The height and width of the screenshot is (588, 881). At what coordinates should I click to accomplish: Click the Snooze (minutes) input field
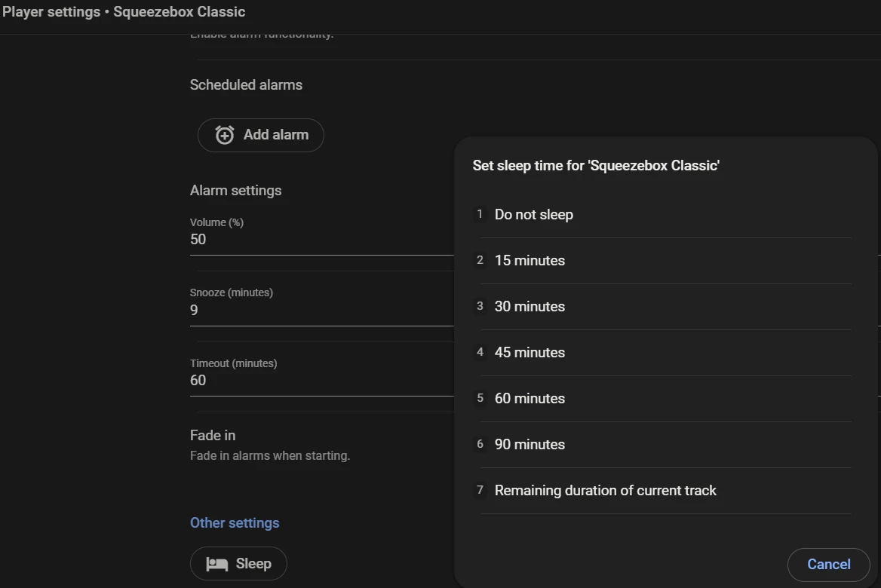317,310
